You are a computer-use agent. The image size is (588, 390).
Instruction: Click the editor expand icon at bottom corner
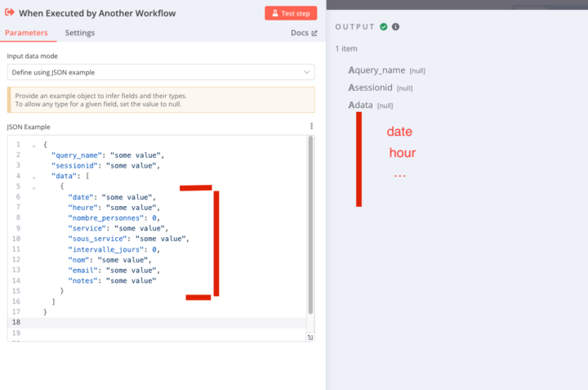tap(310, 337)
